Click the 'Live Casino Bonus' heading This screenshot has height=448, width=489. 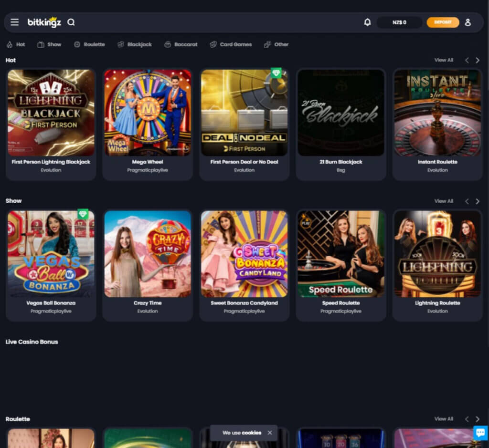[32, 342]
